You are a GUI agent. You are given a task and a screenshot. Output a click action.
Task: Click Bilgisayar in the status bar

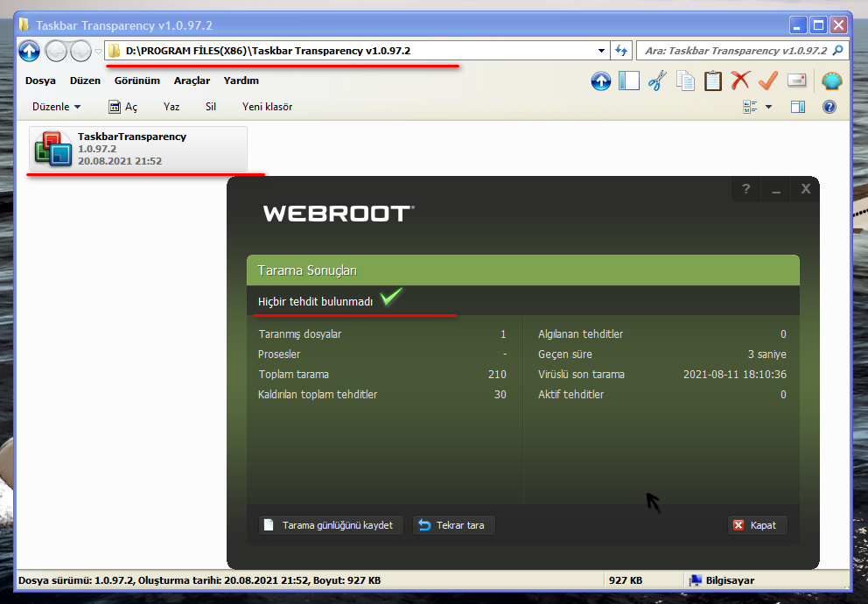[x=723, y=580]
